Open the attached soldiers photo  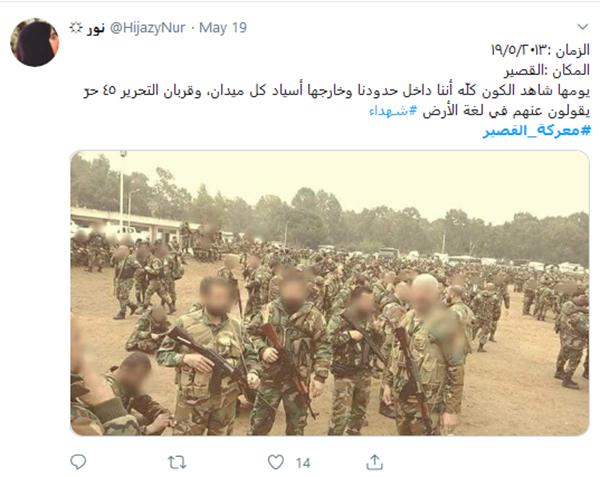329,293
